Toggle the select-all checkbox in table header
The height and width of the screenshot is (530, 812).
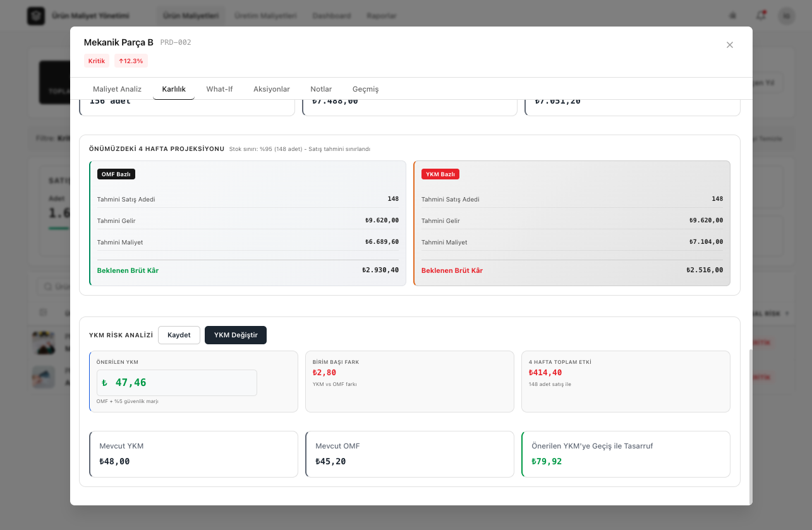tap(43, 313)
